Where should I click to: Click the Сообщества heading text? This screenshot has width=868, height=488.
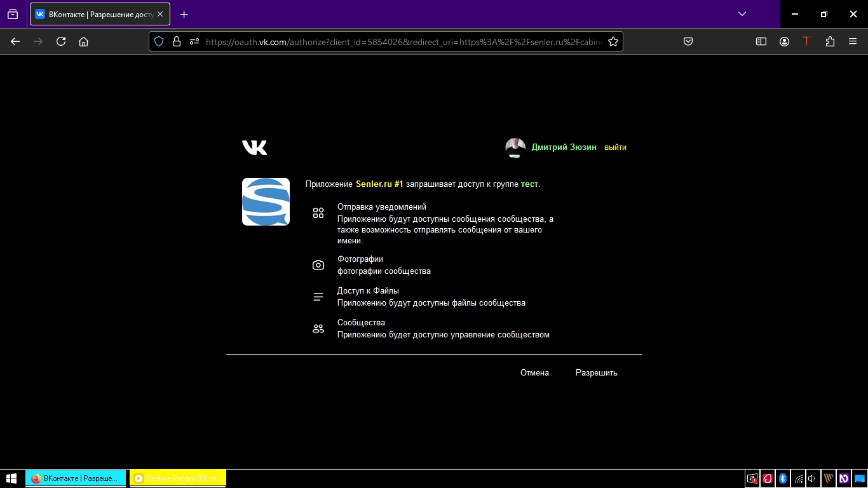(361, 323)
